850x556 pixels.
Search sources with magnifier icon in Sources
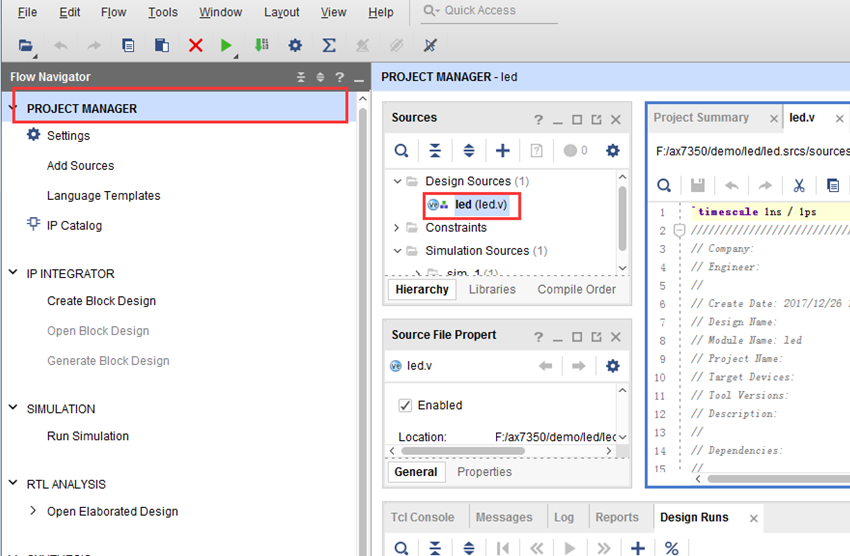(x=401, y=151)
